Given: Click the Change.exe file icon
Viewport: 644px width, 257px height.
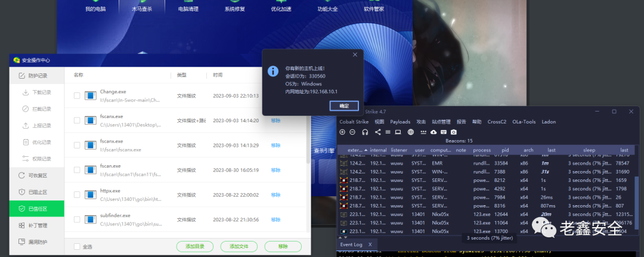Looking at the screenshot, I should [91, 95].
